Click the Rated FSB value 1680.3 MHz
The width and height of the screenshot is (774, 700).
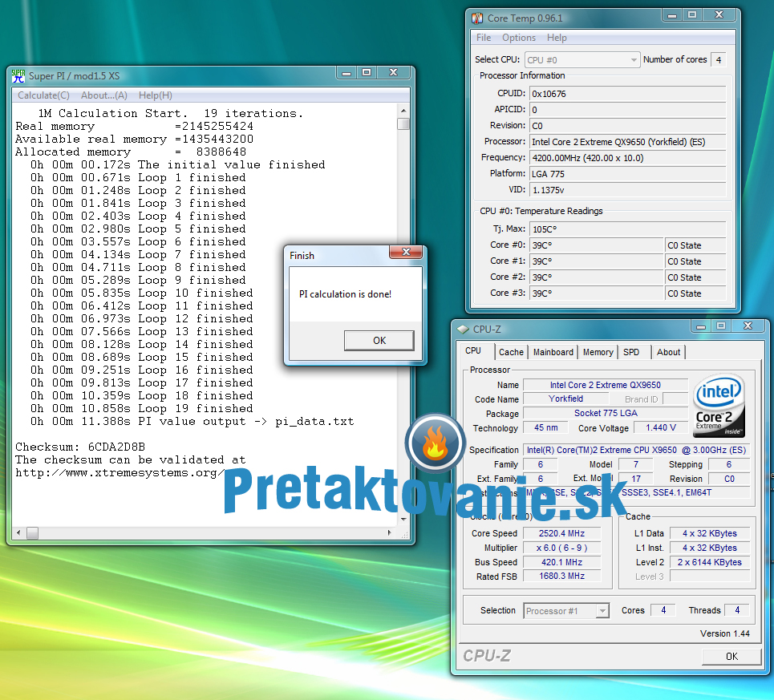click(561, 576)
